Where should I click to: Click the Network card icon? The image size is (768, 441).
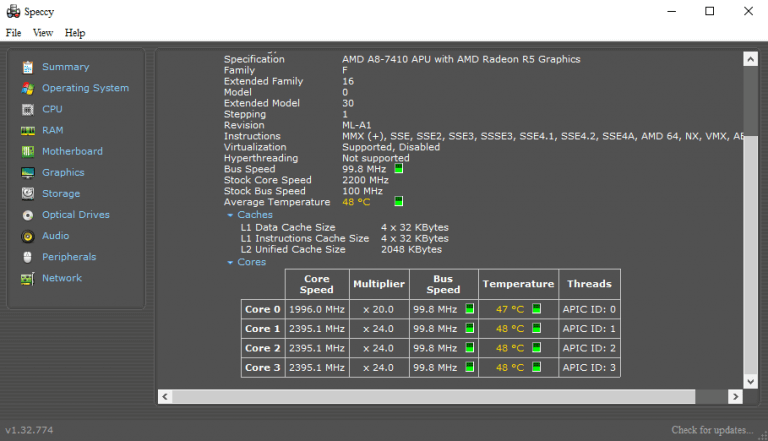click(x=28, y=278)
